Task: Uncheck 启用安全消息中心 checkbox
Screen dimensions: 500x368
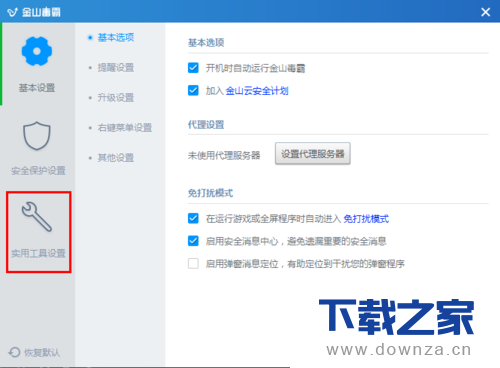Action: click(x=193, y=241)
